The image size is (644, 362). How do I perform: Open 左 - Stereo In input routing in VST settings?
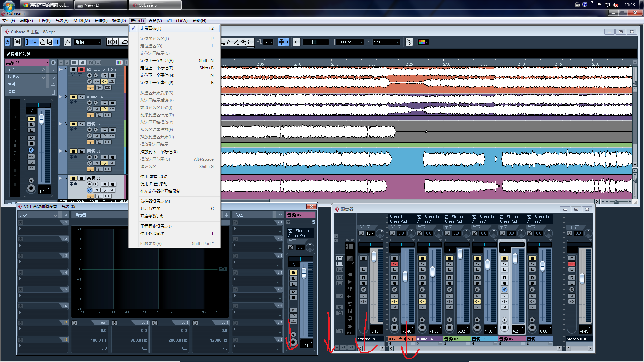coord(301,231)
